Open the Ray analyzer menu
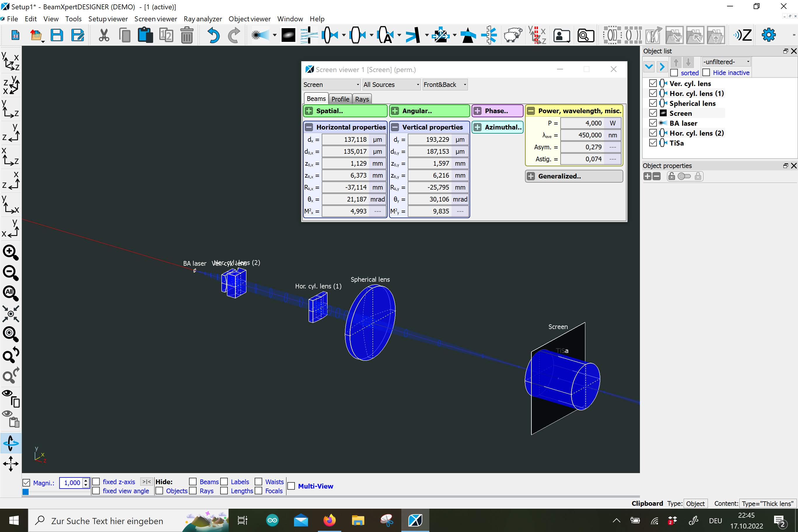 pos(202,19)
